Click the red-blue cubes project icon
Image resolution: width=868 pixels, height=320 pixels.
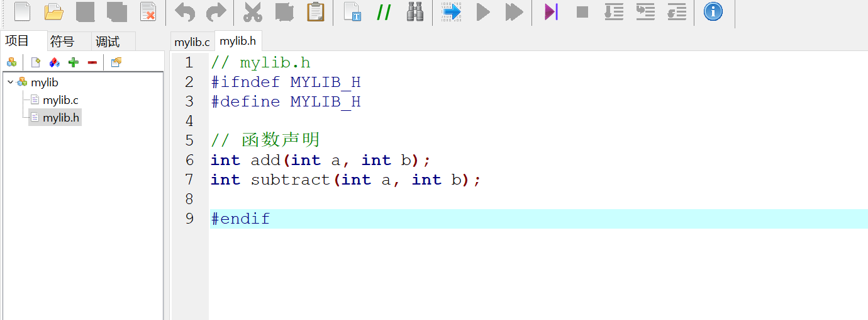click(x=55, y=62)
